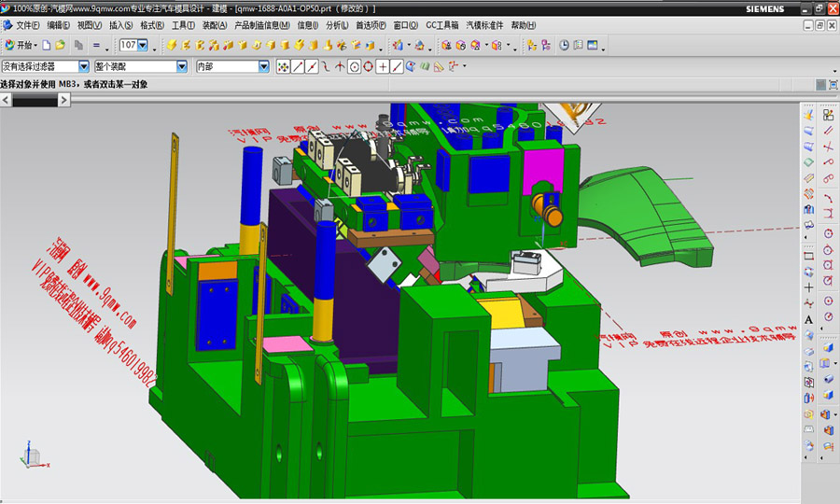Image resolution: width=840 pixels, height=504 pixels.
Task: Expand the '整个装配' scope dropdown
Action: [x=181, y=67]
